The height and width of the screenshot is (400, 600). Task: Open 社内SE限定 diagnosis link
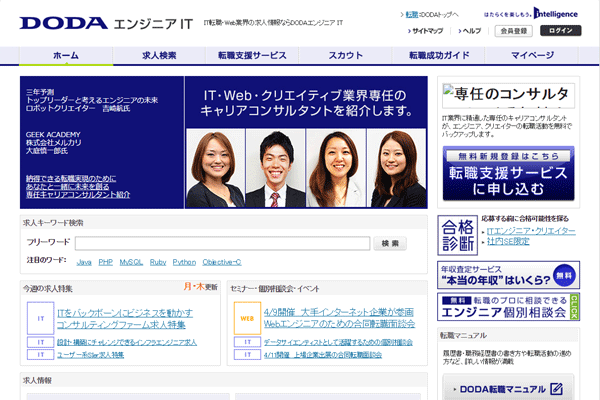508,242
